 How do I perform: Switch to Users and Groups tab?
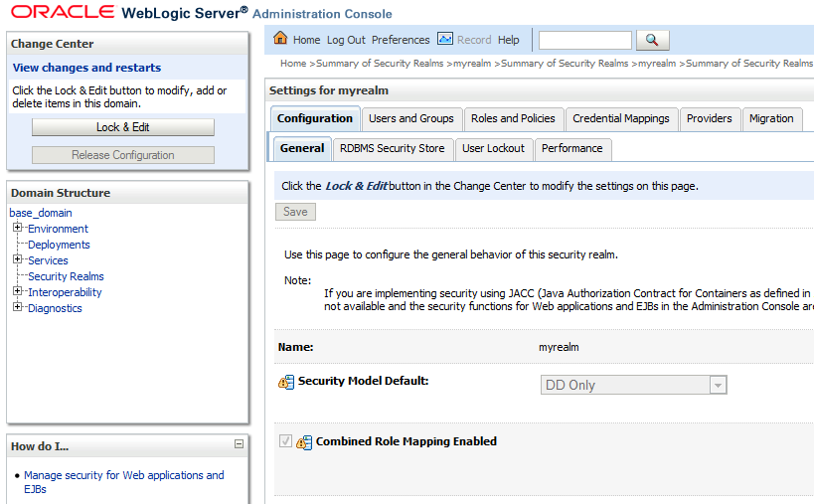[x=410, y=118]
